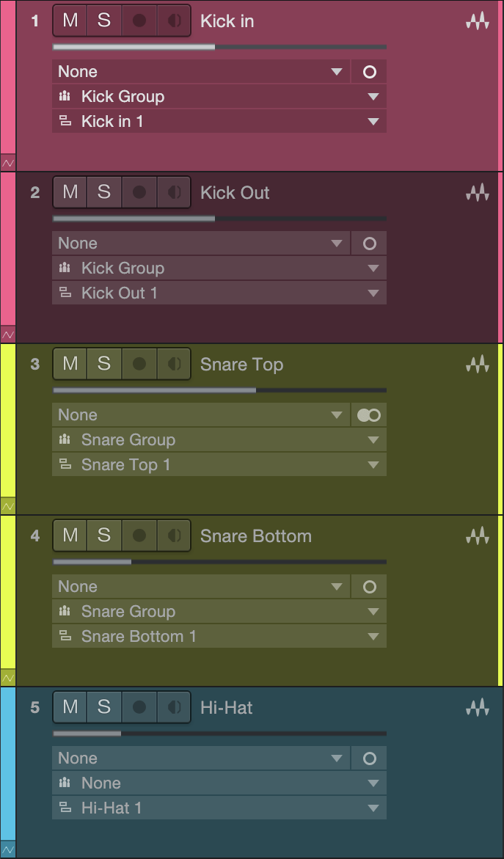504x859 pixels.
Task: Open input None dropdown on Kick Out
Action: (201, 244)
